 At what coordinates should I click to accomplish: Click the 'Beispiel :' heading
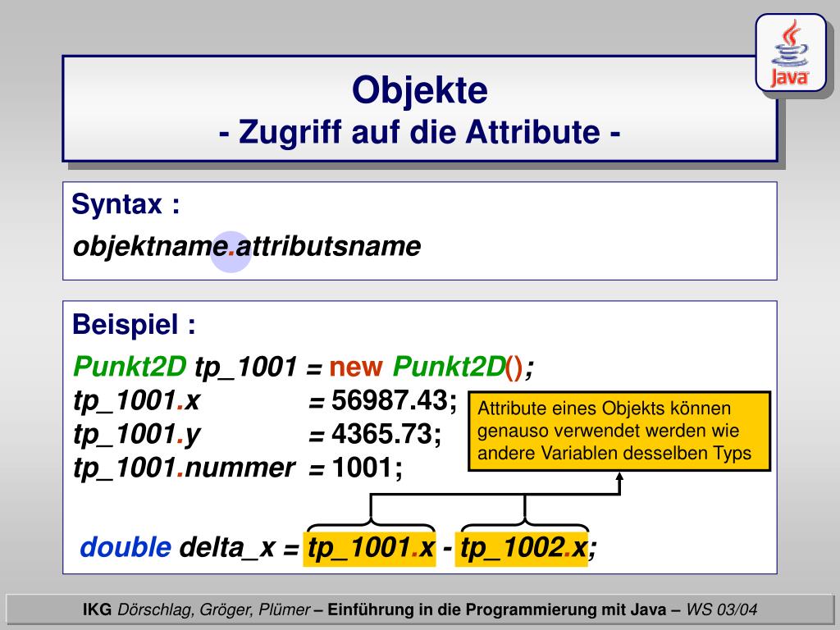pos(134,325)
